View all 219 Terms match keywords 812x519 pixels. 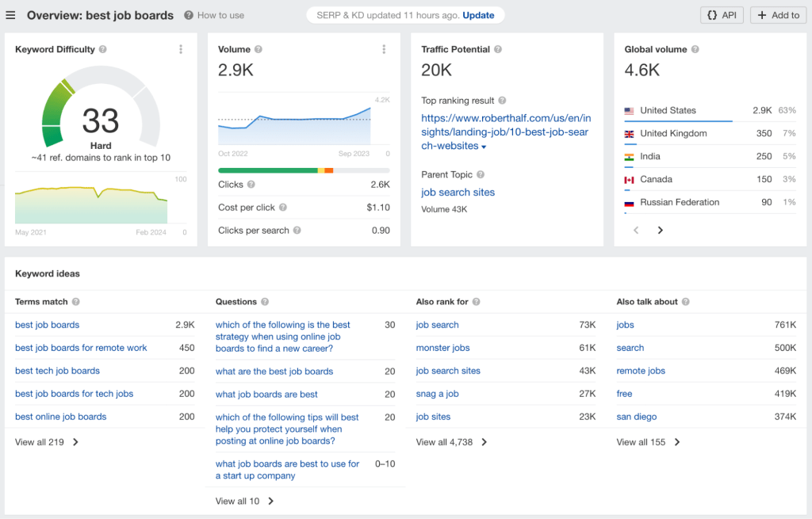[x=45, y=442]
